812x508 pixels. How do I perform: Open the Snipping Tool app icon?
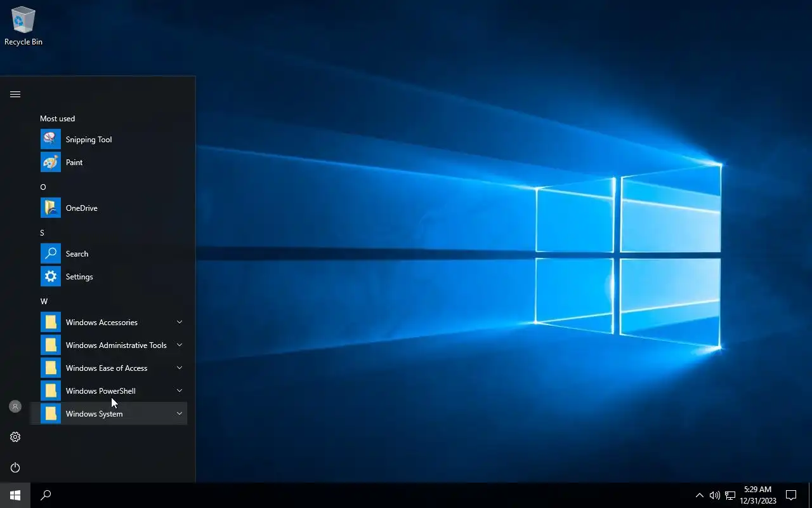coord(51,139)
